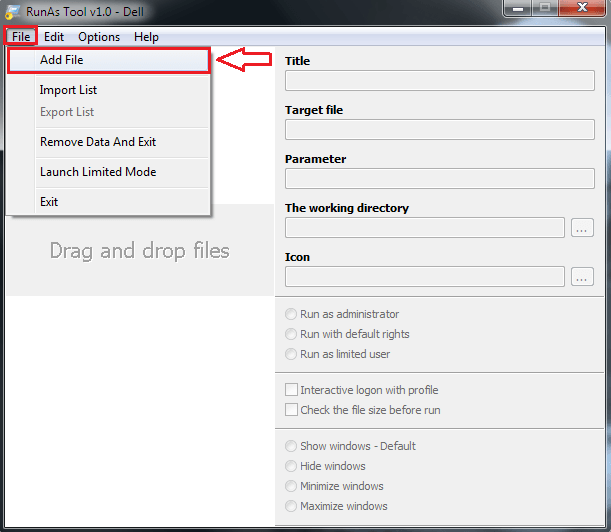Click the Icon path input field

(425, 277)
